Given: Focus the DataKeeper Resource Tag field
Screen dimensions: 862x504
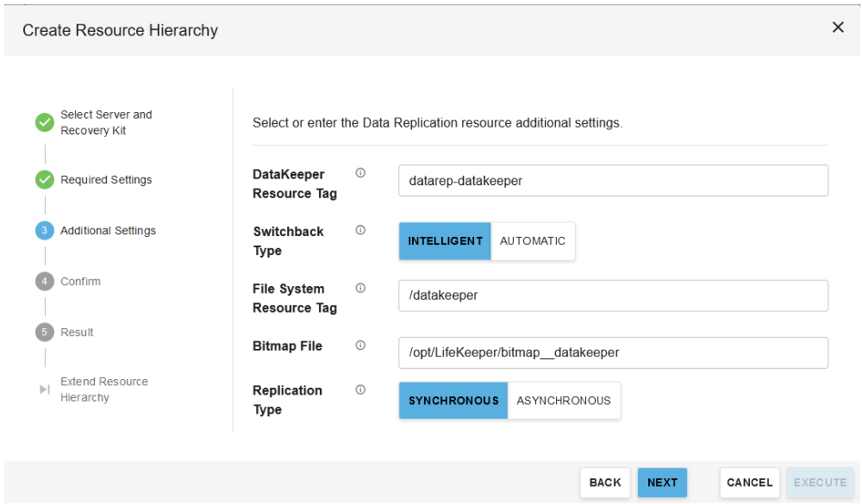Looking at the screenshot, I should point(613,181).
